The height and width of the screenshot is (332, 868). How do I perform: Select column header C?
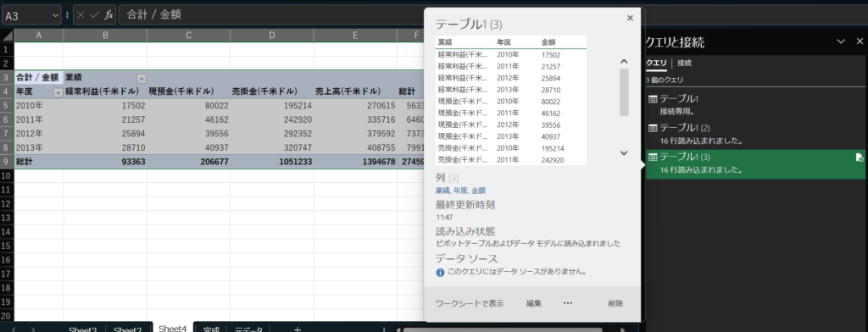coord(189,36)
